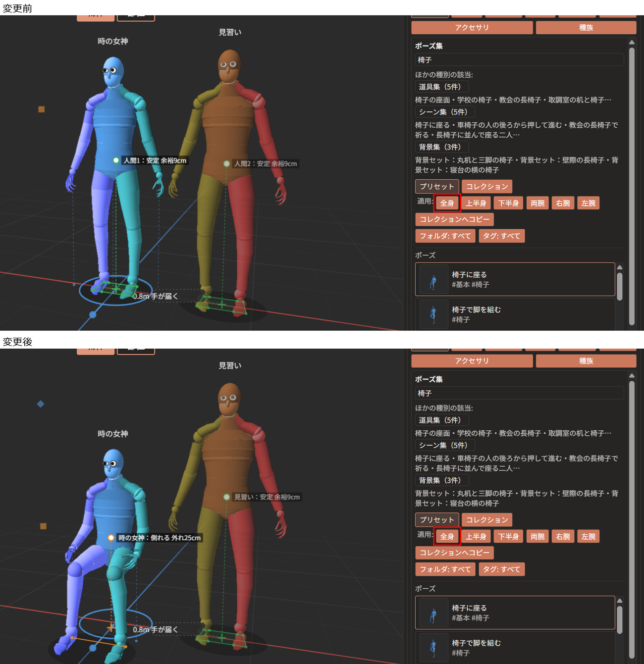The image size is (644, 664).
Task: Switch to コレクション tab in 変更前 panel
Action: (487, 187)
